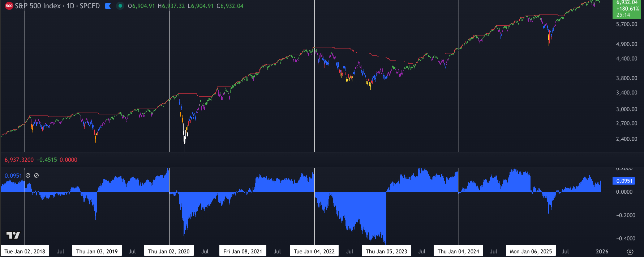Click the 4,900.00 price scale label

coord(627,44)
